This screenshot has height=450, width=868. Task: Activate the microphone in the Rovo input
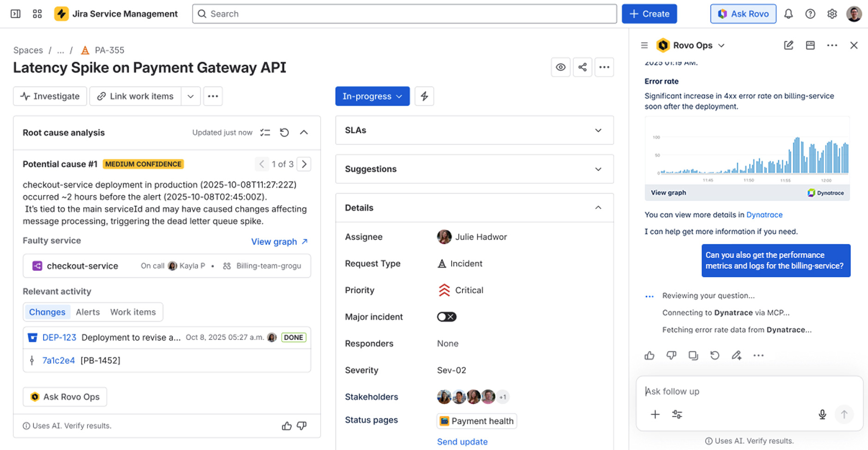click(x=822, y=414)
